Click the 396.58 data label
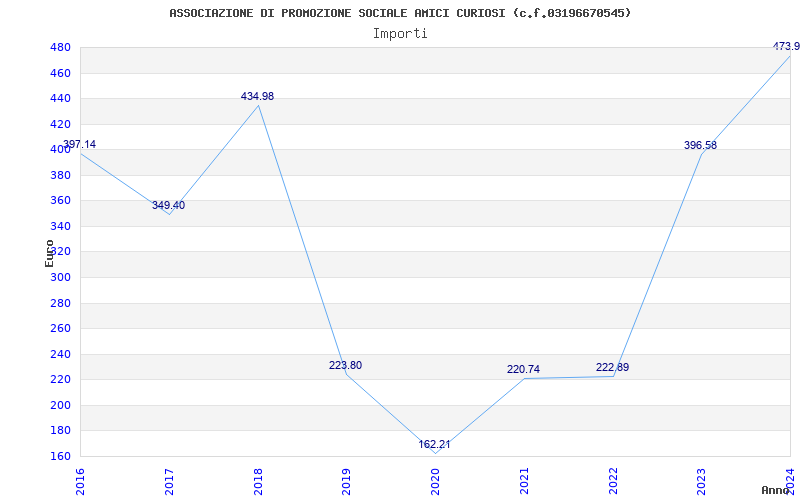800x500 pixels. (x=701, y=145)
